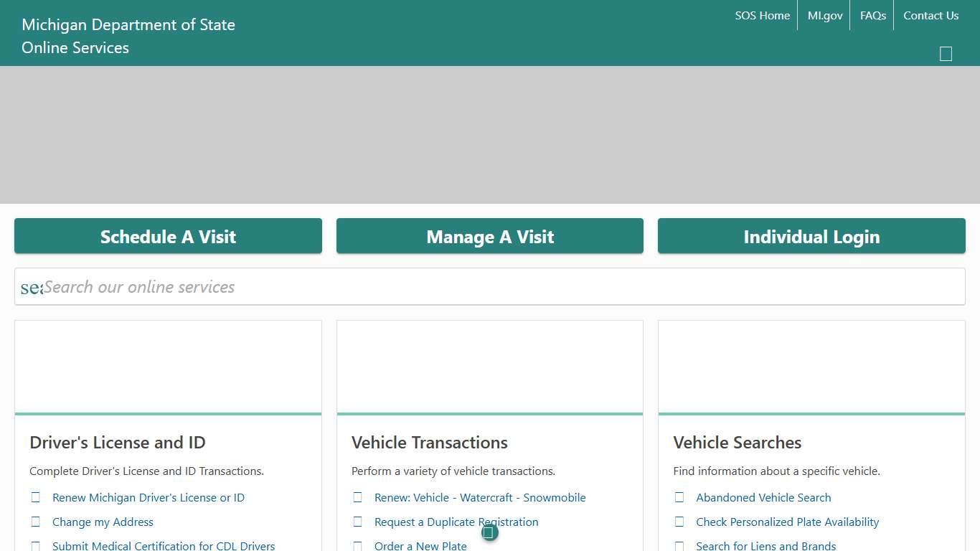
Task: Click the Vehicle Transactions card image
Action: pos(490,366)
